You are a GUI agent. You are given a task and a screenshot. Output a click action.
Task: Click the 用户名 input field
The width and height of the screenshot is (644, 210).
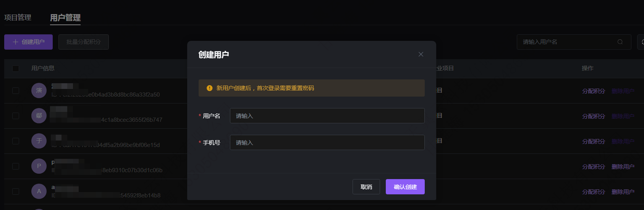click(327, 116)
